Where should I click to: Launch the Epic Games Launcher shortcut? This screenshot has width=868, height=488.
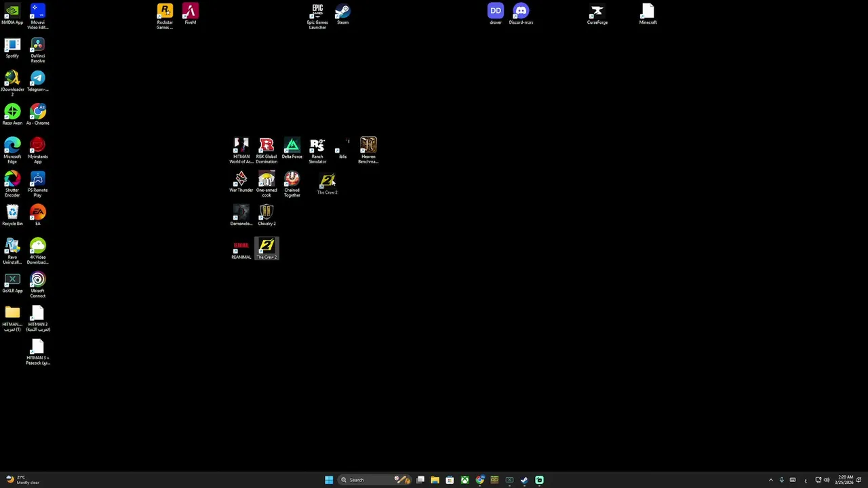coord(317,16)
